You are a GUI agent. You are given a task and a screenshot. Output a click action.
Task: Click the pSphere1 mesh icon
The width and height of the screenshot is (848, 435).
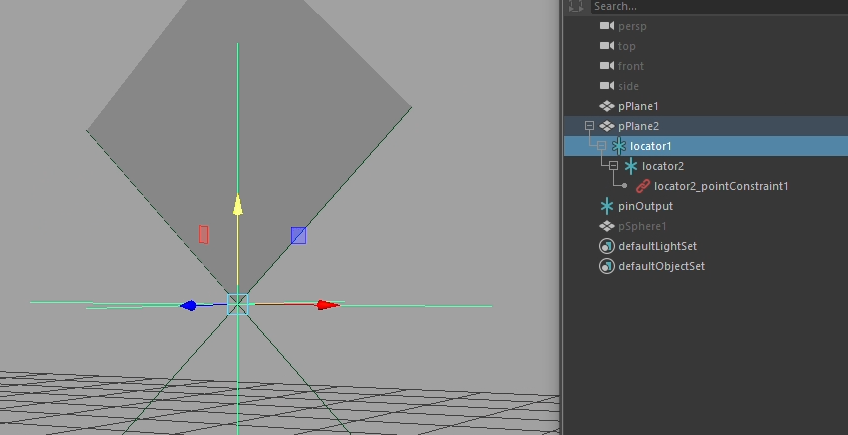tap(607, 226)
